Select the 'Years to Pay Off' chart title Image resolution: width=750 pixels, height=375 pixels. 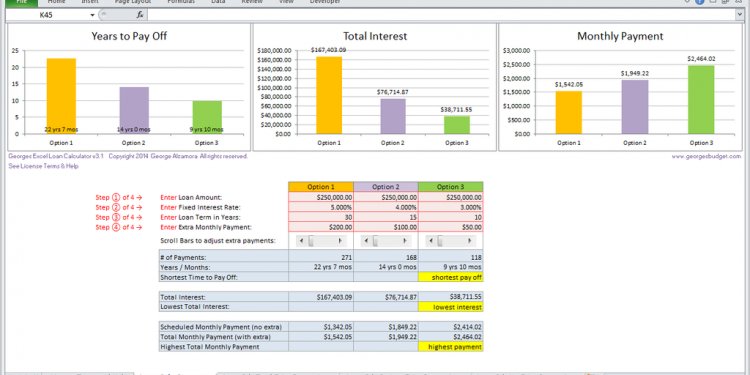click(129, 36)
